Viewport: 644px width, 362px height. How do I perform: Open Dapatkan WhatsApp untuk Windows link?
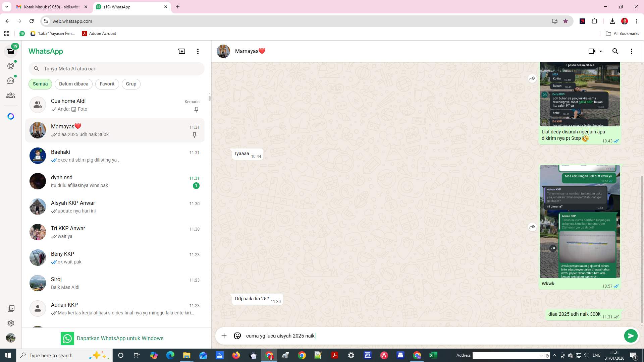click(120, 338)
